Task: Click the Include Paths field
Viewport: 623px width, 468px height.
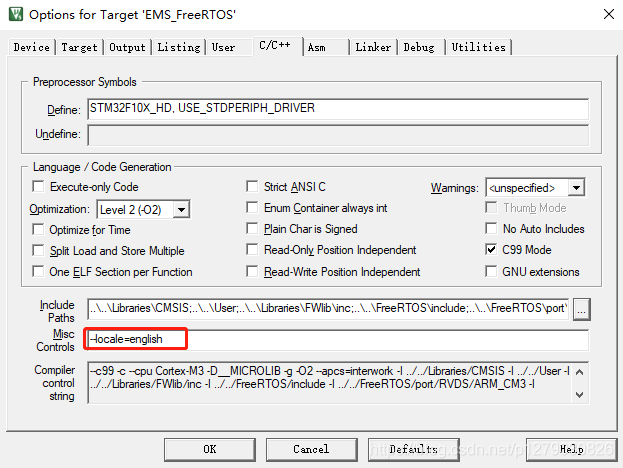Action: [328, 309]
